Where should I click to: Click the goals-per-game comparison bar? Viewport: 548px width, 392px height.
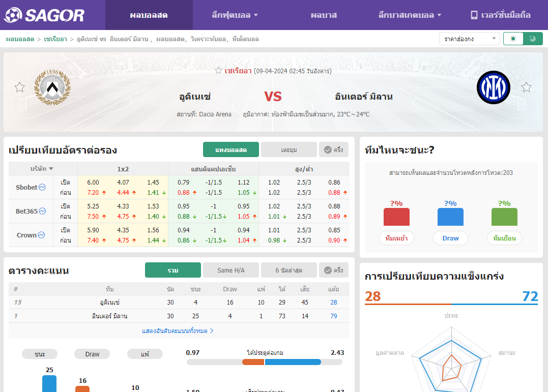click(265, 363)
